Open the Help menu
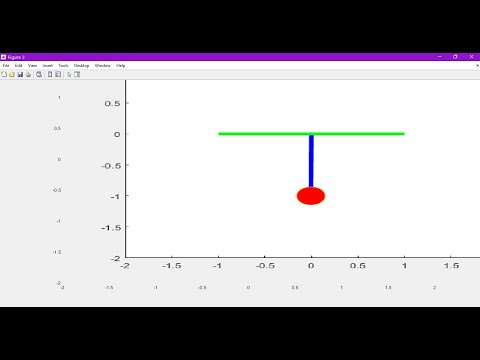480x360 pixels. tap(121, 66)
